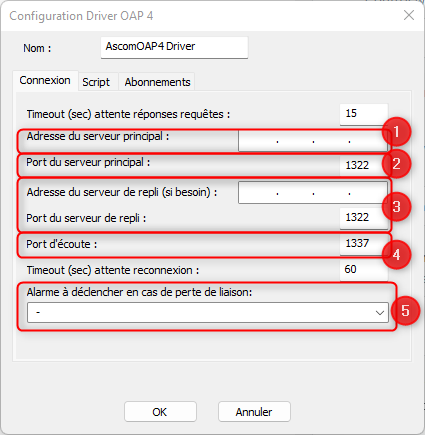Click the Annuler button
The width and height of the screenshot is (425, 435).
tap(254, 412)
